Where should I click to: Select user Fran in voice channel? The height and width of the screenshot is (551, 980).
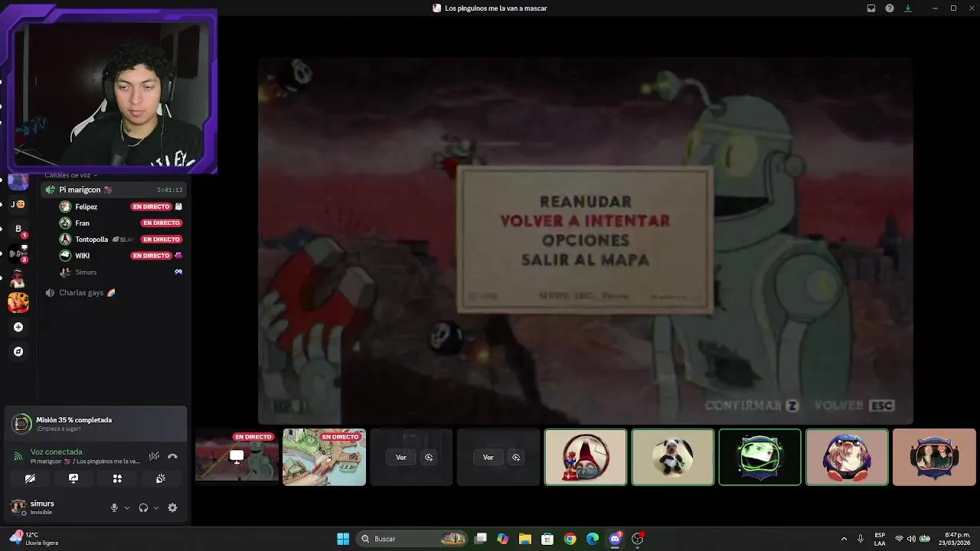pyautogui.click(x=82, y=223)
